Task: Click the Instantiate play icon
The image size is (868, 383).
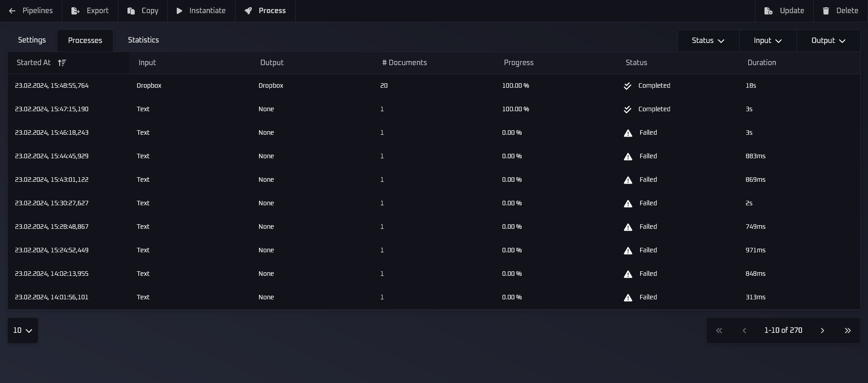Action: (179, 11)
